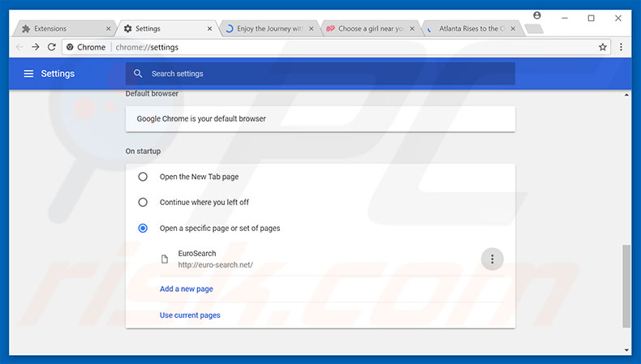Minimize the Chrome window
This screenshot has width=641, height=364.
pyautogui.click(x=565, y=18)
